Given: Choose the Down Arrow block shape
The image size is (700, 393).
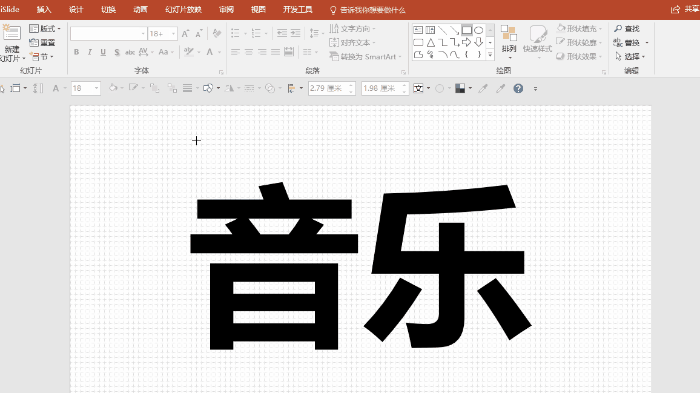Looking at the screenshot, I should tap(479, 42).
